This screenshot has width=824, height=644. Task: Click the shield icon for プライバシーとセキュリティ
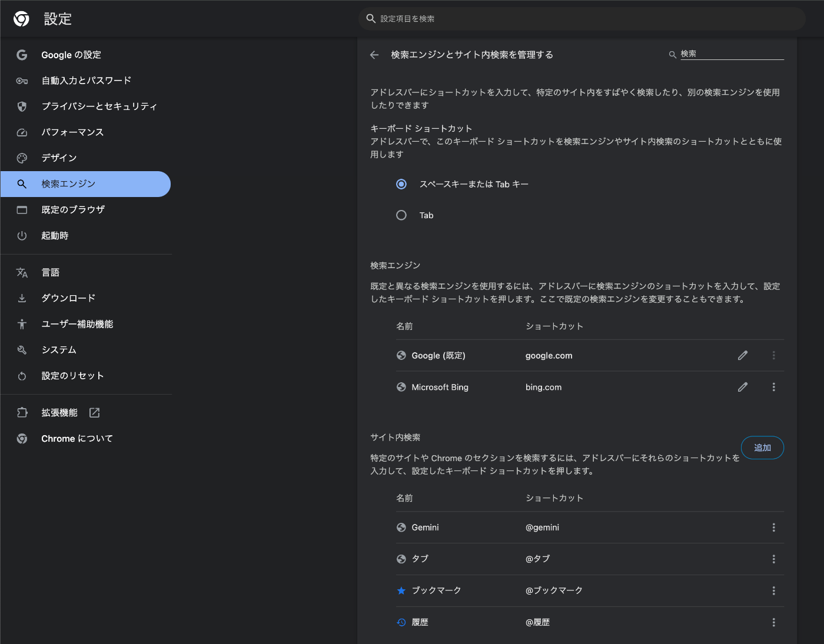coord(22,106)
